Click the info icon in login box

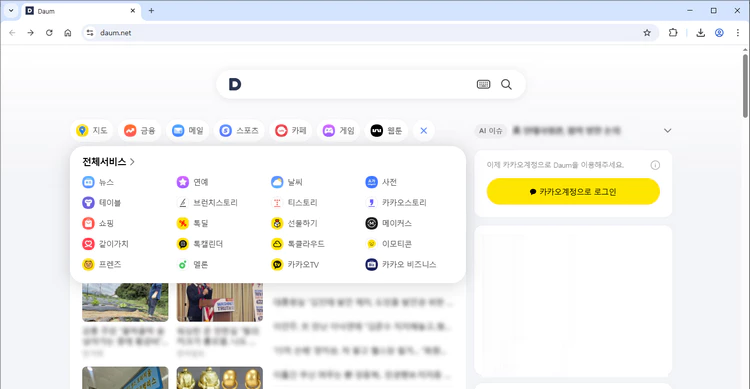pyautogui.click(x=655, y=165)
